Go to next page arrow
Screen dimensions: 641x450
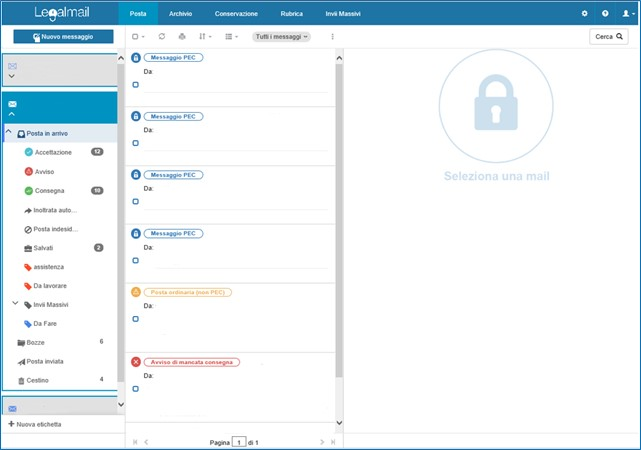[322, 441]
